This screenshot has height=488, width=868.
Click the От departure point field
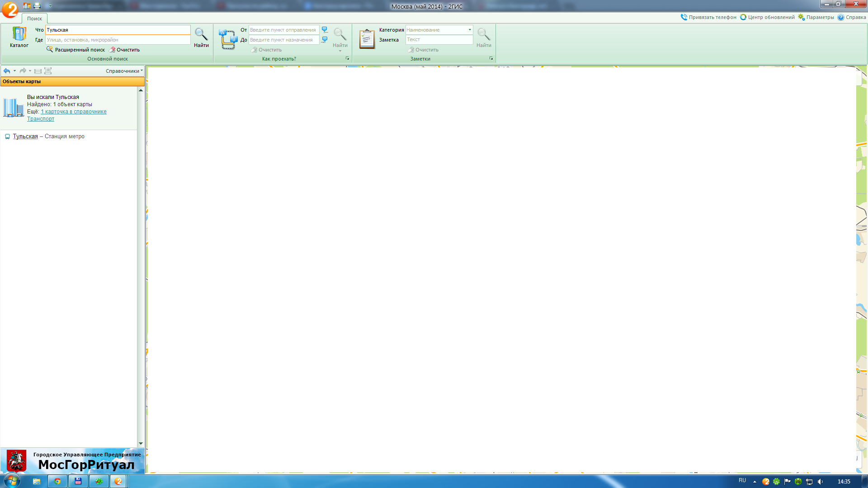click(x=284, y=30)
